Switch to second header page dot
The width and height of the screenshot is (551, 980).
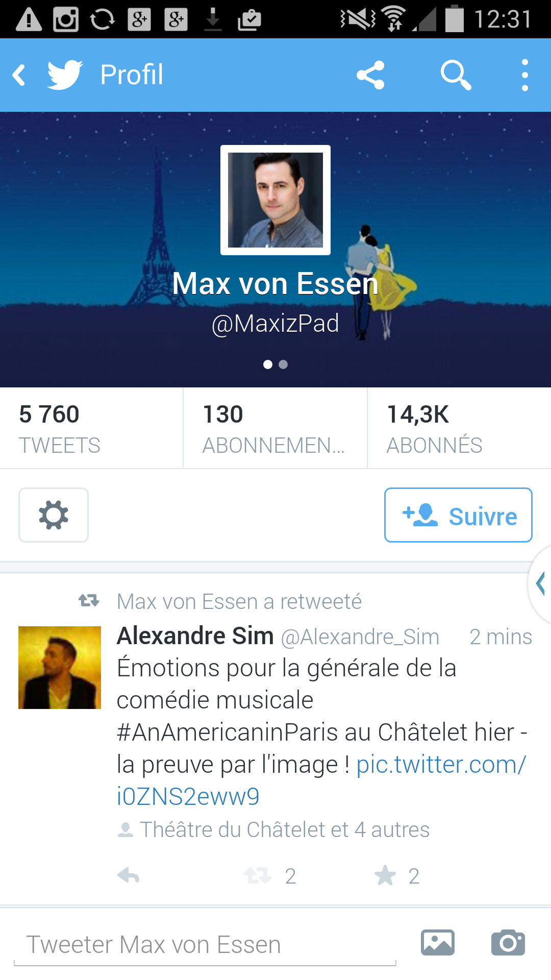pyautogui.click(x=283, y=364)
